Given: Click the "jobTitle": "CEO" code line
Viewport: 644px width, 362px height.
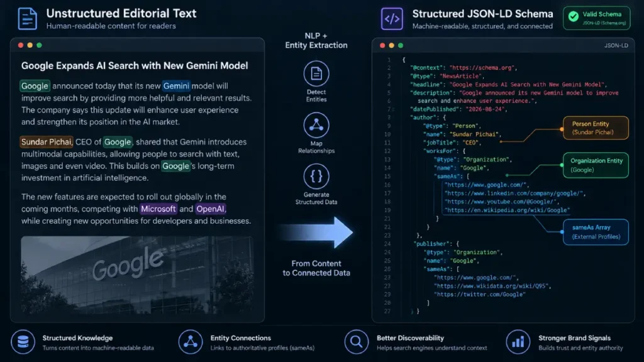Looking at the screenshot, I should coord(453,143).
